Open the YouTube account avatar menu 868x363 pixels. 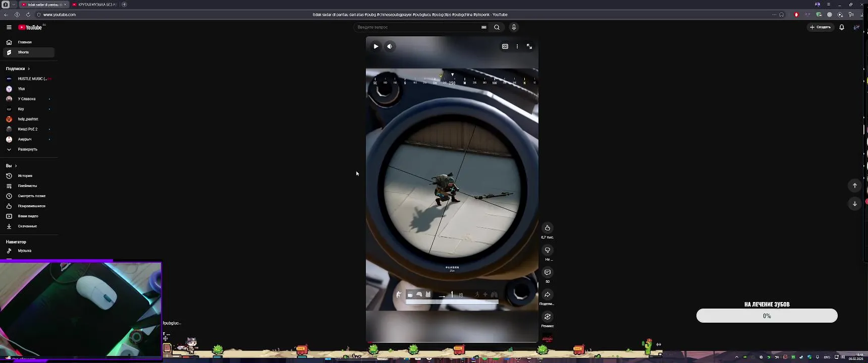point(856,27)
